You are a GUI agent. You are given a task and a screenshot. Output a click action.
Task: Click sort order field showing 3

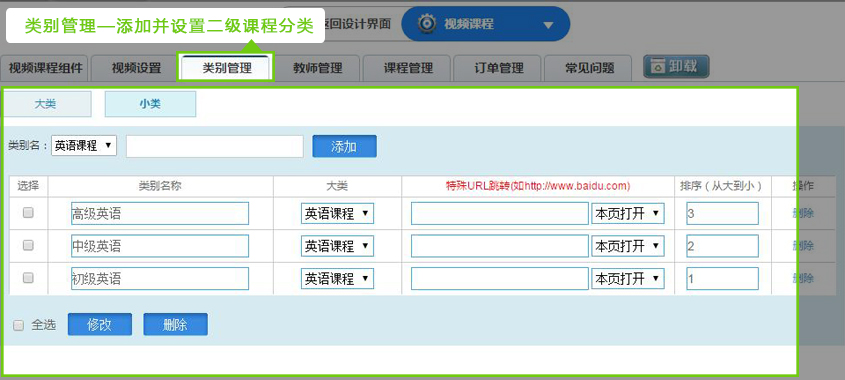(x=723, y=213)
